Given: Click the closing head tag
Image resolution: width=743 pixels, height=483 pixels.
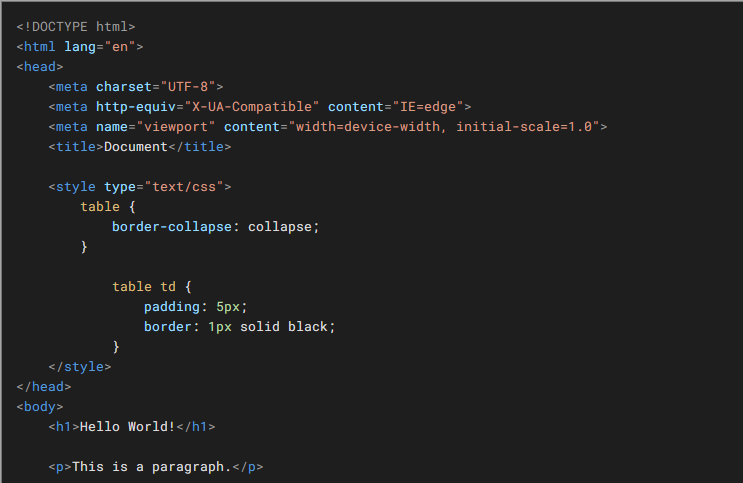Looking at the screenshot, I should (44, 387).
